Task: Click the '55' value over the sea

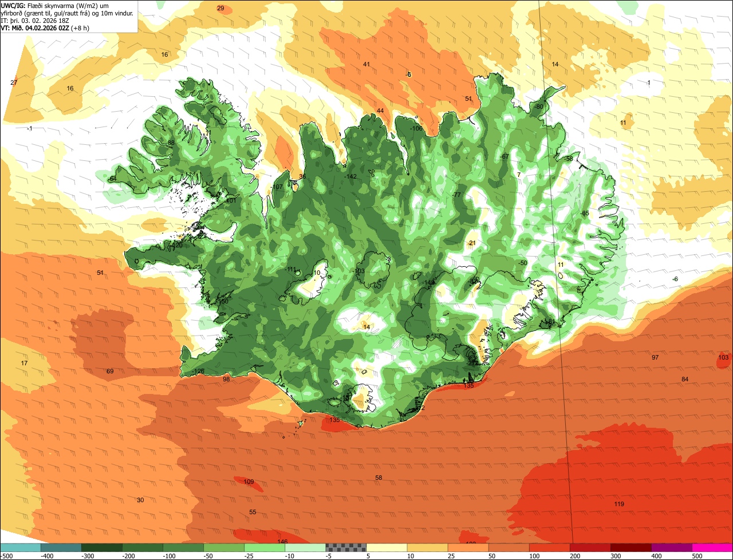Action: (x=253, y=512)
